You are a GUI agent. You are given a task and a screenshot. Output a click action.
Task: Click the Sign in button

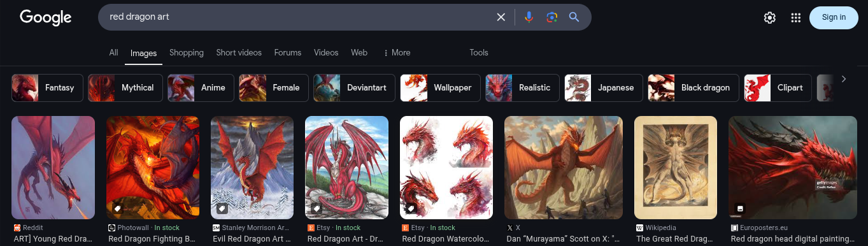(834, 17)
